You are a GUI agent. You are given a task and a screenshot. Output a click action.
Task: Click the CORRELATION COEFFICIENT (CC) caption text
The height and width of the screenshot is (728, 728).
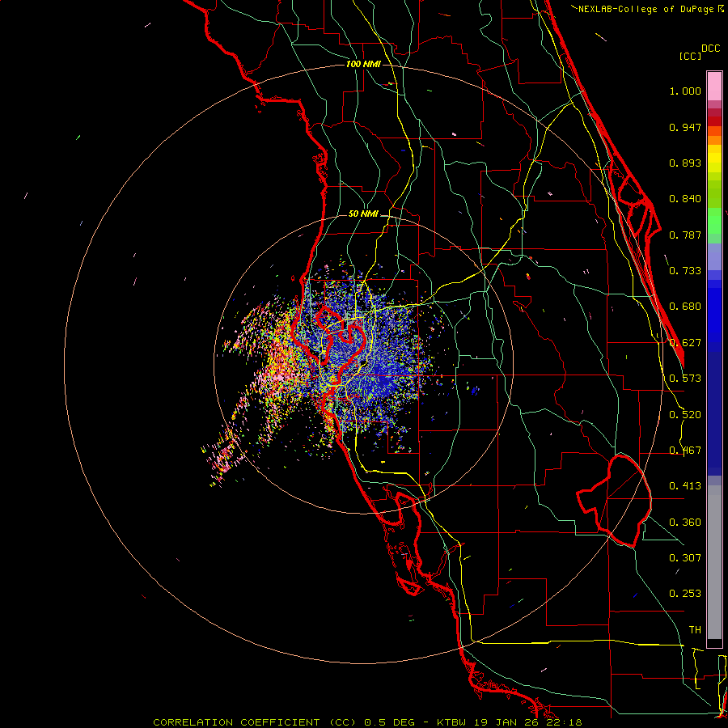[253, 722]
